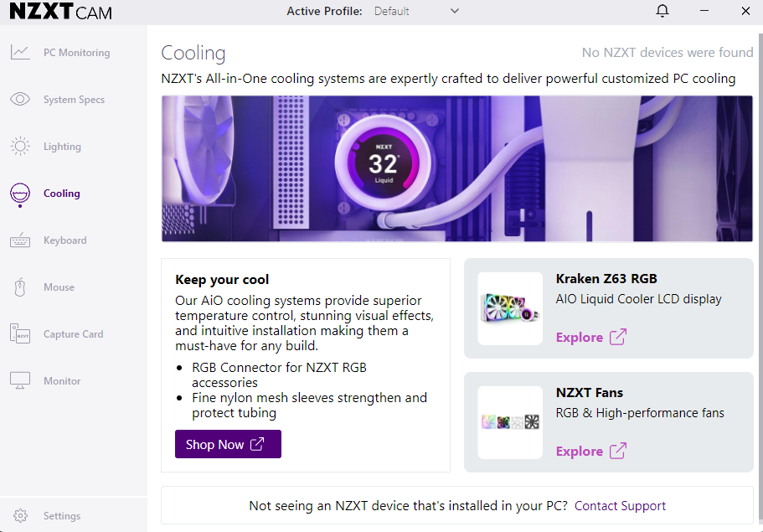Open the Contact Support link

(x=620, y=506)
